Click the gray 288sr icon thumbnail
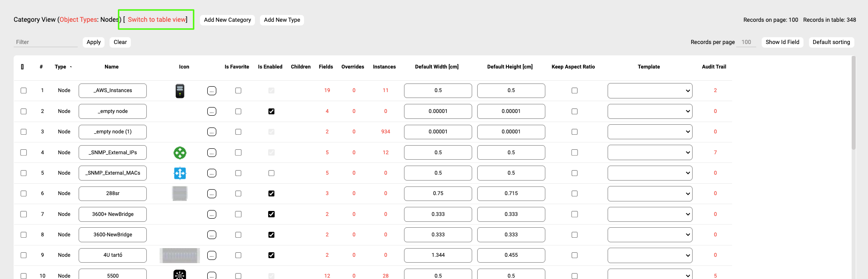Image resolution: width=868 pixels, height=279 pixels. [x=180, y=194]
